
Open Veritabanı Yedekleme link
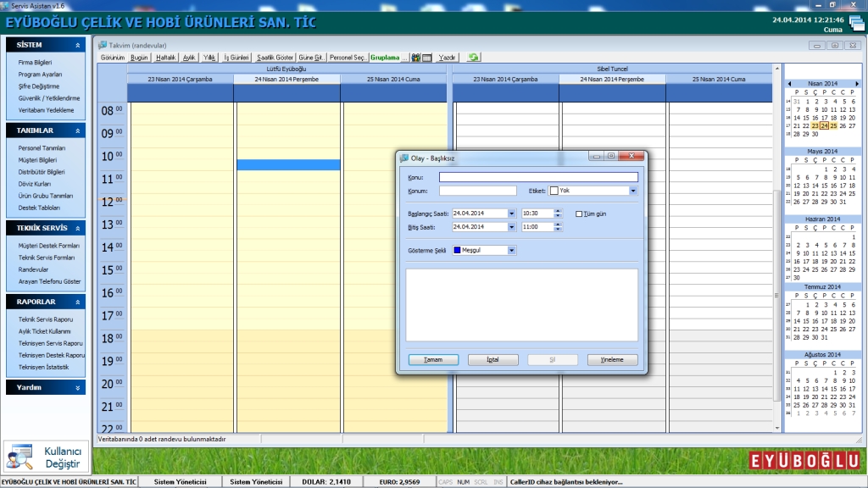click(x=46, y=110)
